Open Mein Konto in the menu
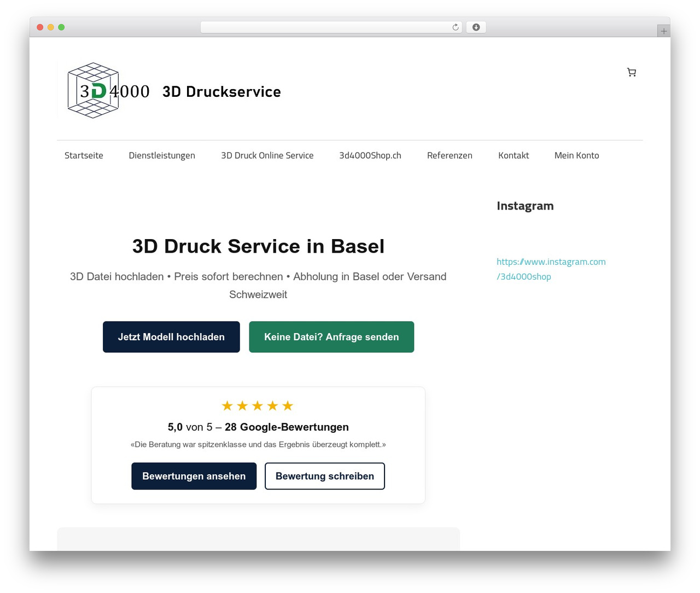 tap(577, 155)
